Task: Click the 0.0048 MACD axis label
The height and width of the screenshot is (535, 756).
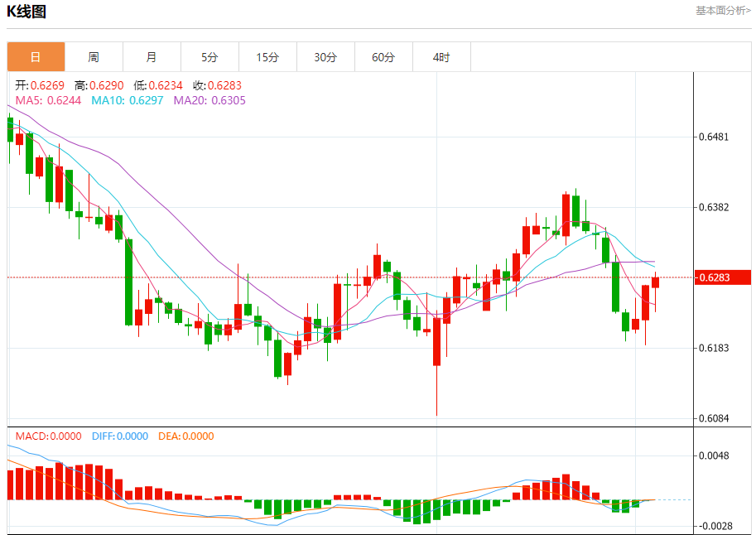Action: [x=714, y=455]
